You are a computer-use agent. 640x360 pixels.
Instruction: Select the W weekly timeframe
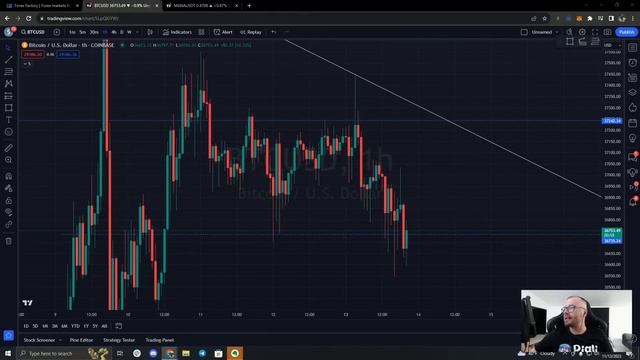tap(129, 32)
